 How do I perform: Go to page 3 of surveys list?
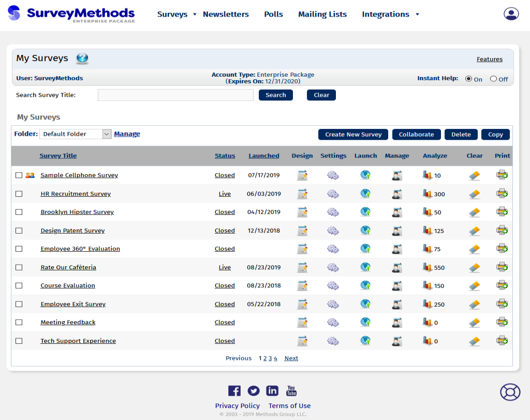pos(270,358)
